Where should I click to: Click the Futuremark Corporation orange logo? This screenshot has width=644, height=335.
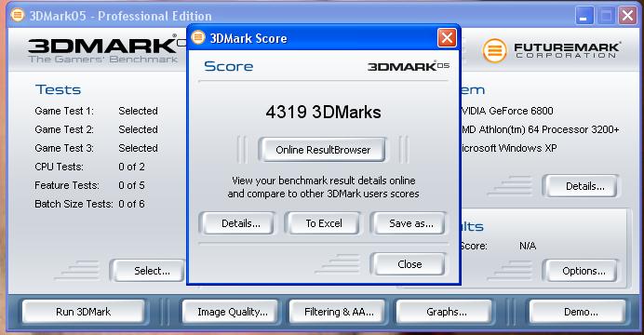coord(494,50)
